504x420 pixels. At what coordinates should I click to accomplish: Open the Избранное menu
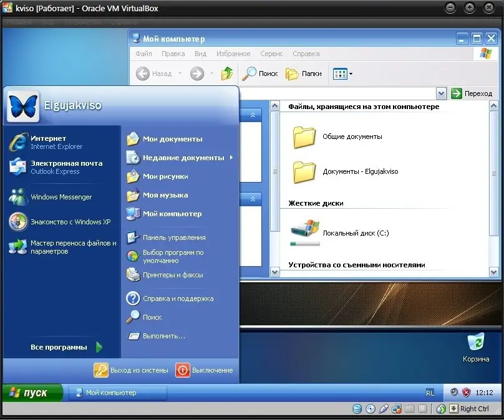click(x=233, y=54)
